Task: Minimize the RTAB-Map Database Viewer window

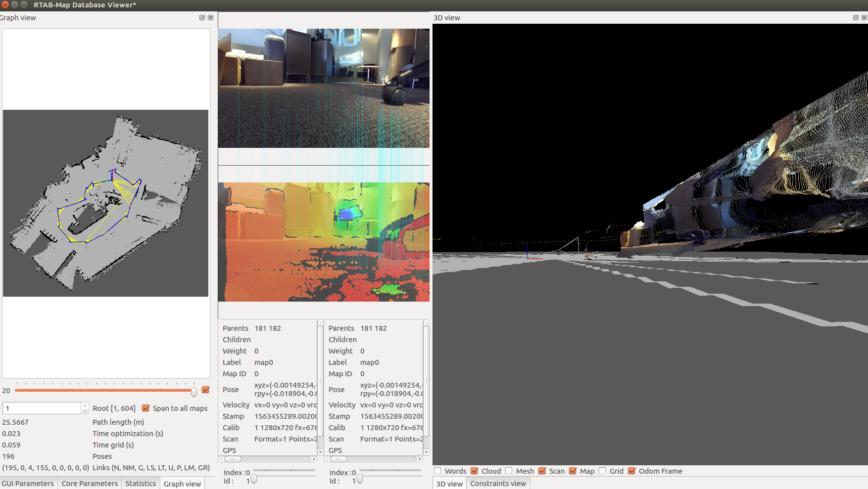Action: coord(15,5)
